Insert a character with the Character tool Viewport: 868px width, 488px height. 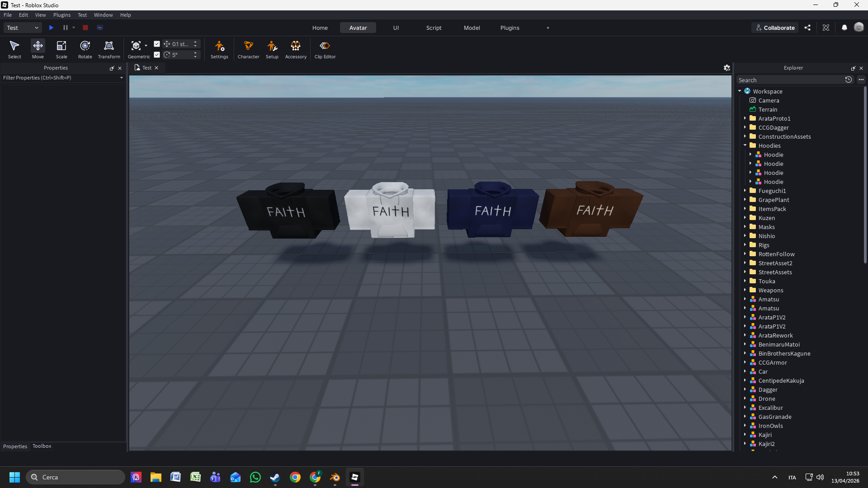(x=248, y=49)
